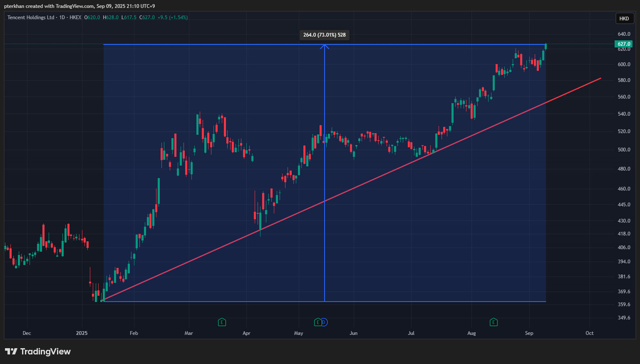Click the blue measurement arrowhead at top
640x364 pixels.
325,47
